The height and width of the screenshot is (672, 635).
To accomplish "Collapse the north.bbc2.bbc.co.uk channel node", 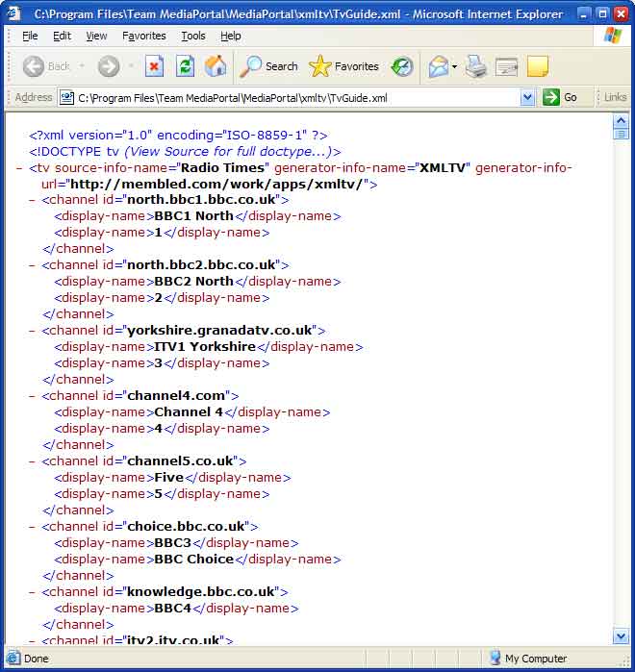I will coord(32,265).
